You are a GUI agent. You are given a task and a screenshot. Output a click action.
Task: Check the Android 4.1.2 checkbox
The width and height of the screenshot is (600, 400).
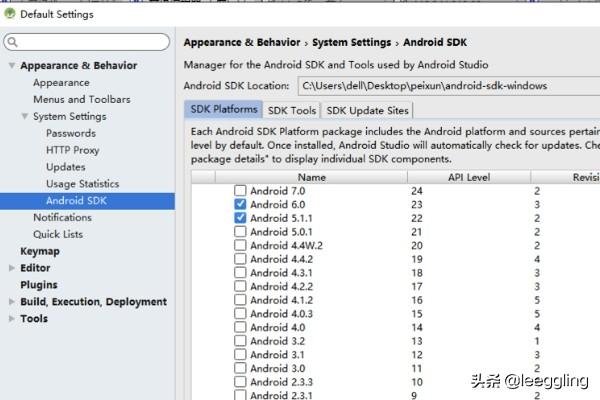240,300
